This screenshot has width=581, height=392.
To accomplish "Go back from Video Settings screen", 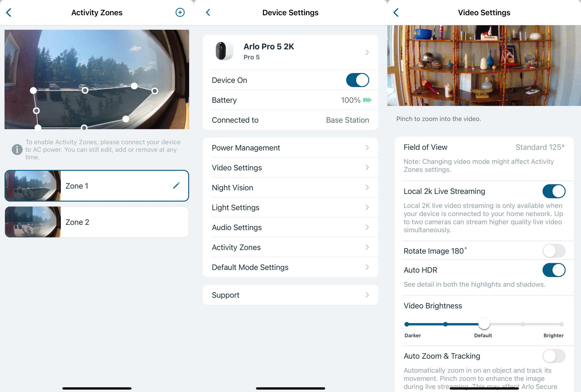I will [396, 12].
